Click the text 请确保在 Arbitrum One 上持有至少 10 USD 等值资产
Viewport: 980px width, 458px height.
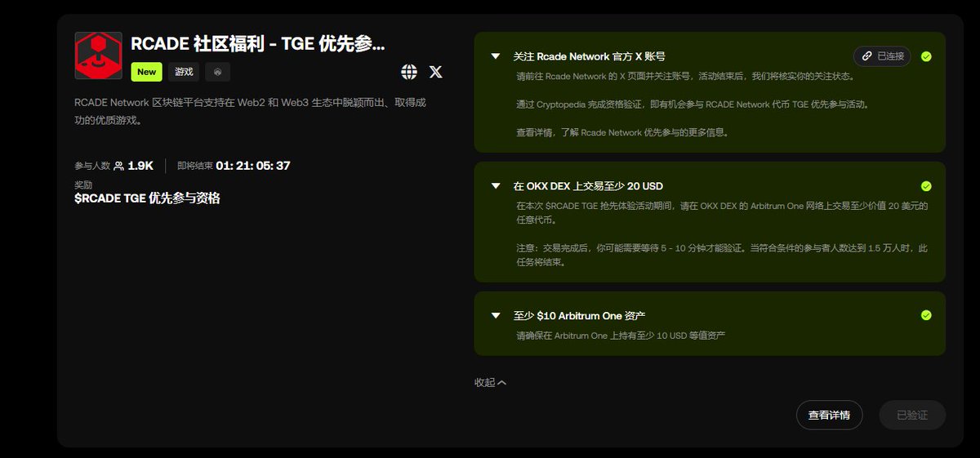point(621,336)
